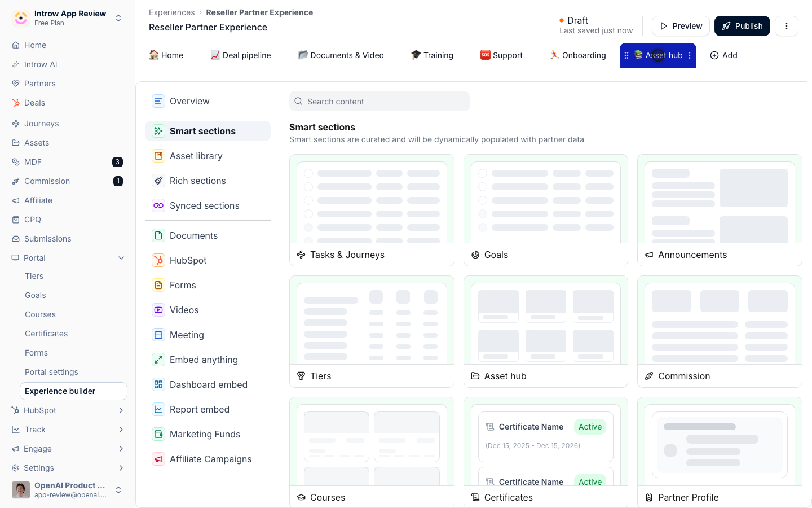Collapse the Portal section chevron
Image resolution: width=812 pixels, height=508 pixels.
(121, 258)
